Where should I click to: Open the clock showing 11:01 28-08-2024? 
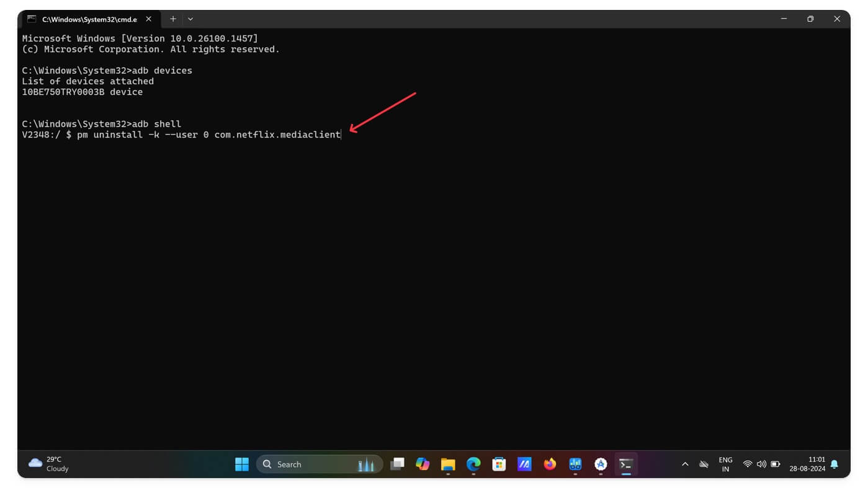tap(808, 464)
